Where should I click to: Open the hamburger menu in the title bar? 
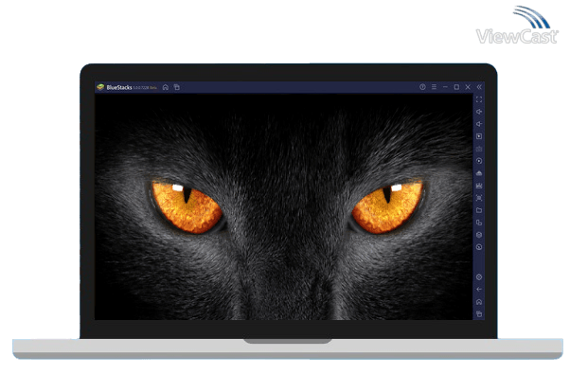click(434, 87)
